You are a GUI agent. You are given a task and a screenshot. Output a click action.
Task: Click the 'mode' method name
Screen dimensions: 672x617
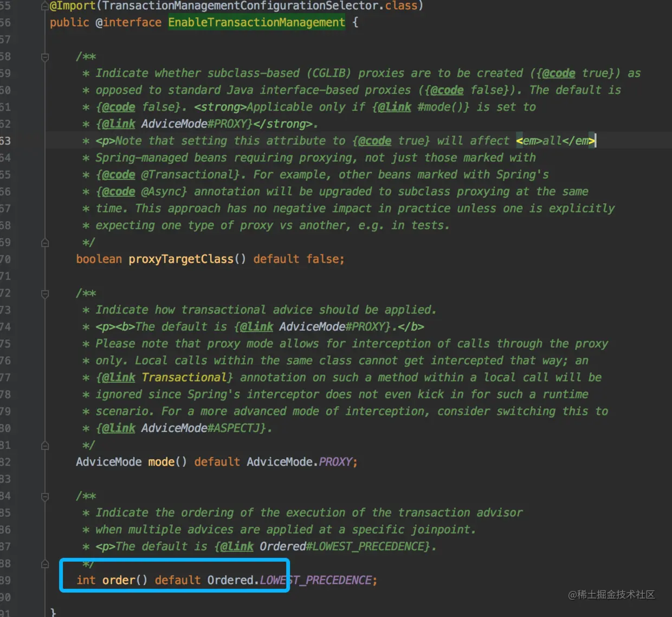161,462
